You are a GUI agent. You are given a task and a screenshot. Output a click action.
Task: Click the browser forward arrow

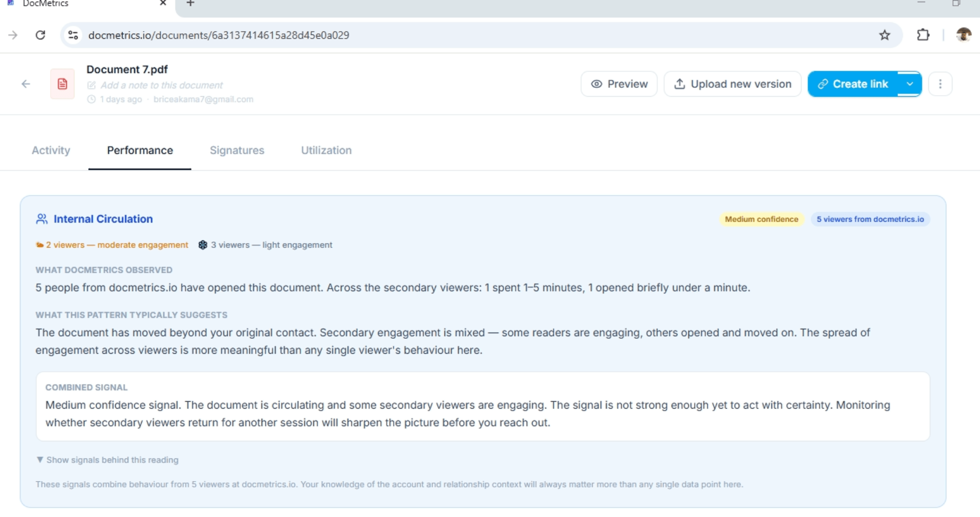[13, 35]
